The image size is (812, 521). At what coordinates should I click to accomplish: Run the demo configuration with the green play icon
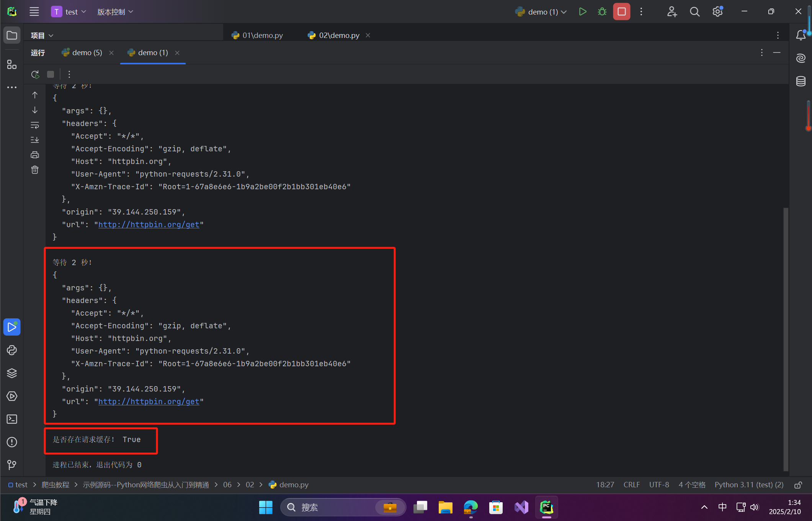pyautogui.click(x=582, y=11)
